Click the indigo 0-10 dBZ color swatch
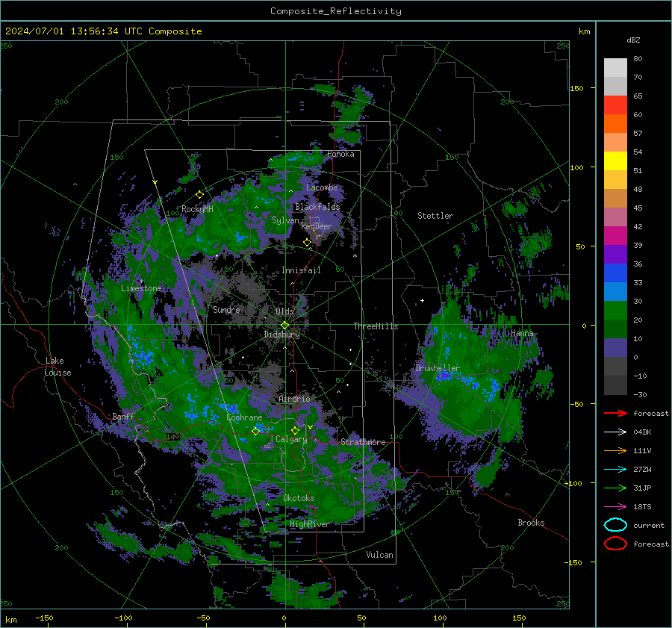Viewport: 672px width, 628px height. 615,348
